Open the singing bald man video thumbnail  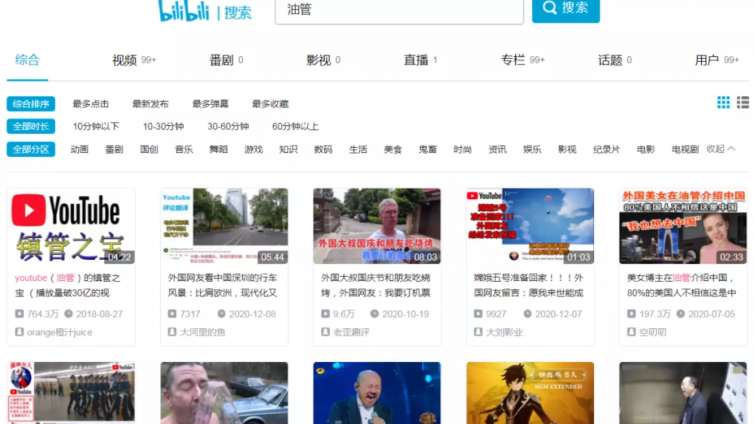coord(377,393)
